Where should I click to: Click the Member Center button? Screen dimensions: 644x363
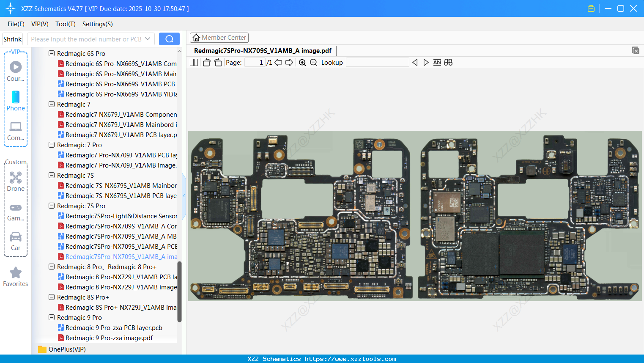pyautogui.click(x=219, y=37)
